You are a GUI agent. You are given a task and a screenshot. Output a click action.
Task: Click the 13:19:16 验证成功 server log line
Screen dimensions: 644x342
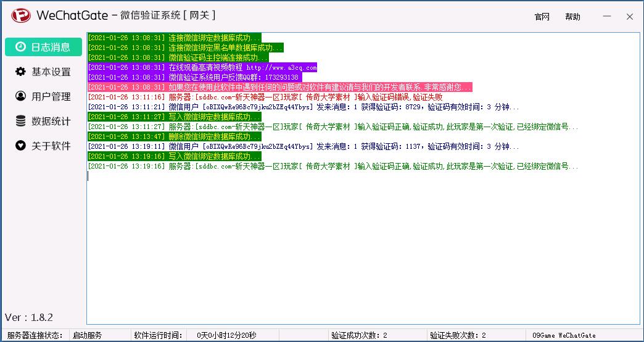coord(333,167)
